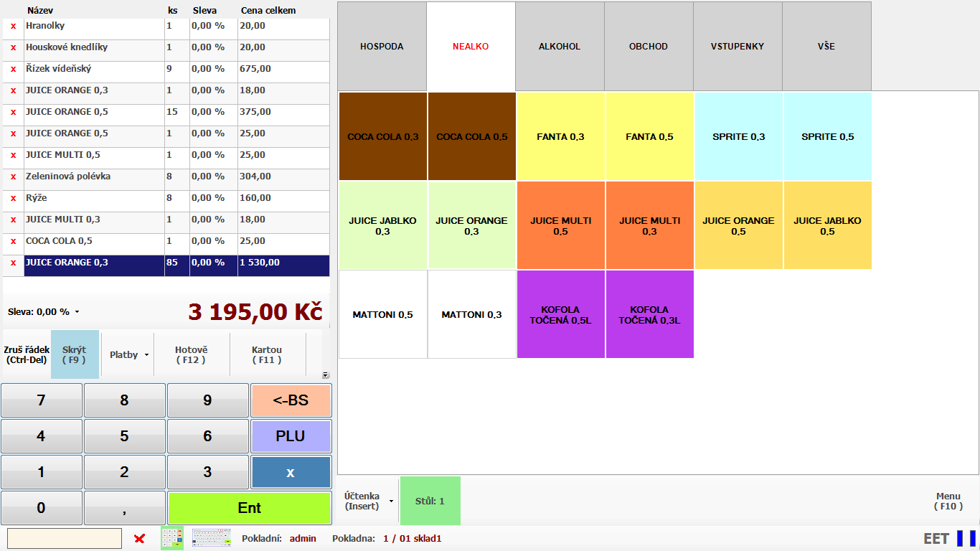Clear input with red cross beside entry field

[x=140, y=539]
